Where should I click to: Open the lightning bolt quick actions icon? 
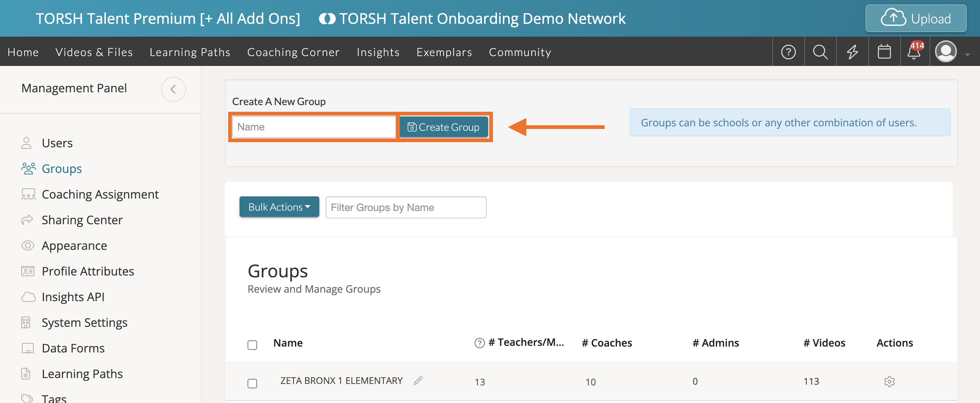pyautogui.click(x=852, y=52)
